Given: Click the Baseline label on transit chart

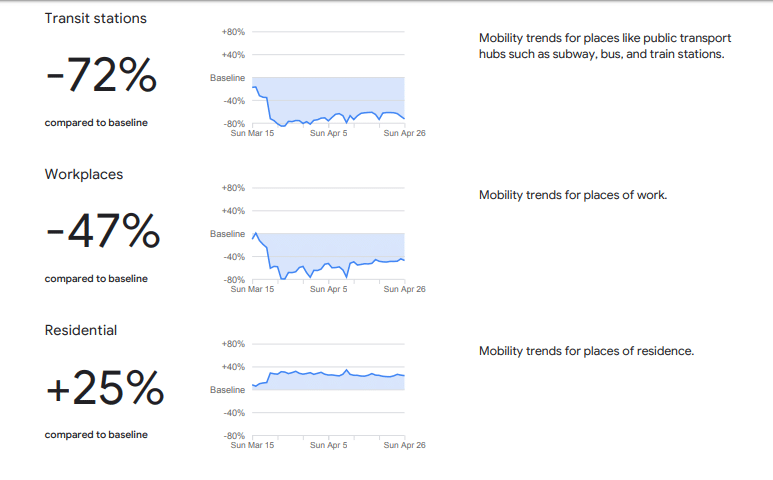Looking at the screenshot, I should pos(227,78).
